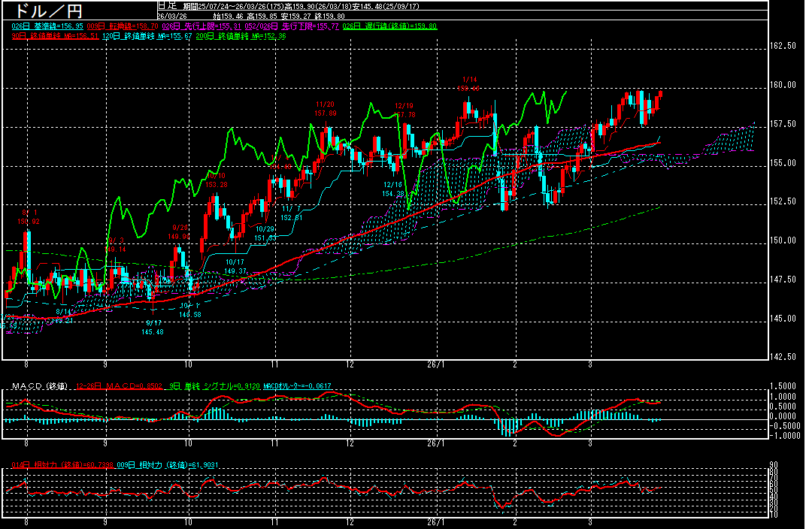Click the 120日 終値単純 MA legend
The height and width of the screenshot is (529, 812).
145,35
